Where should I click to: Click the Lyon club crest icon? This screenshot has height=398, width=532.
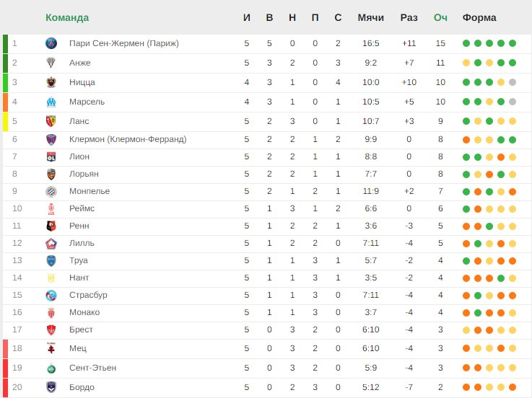tap(51, 156)
